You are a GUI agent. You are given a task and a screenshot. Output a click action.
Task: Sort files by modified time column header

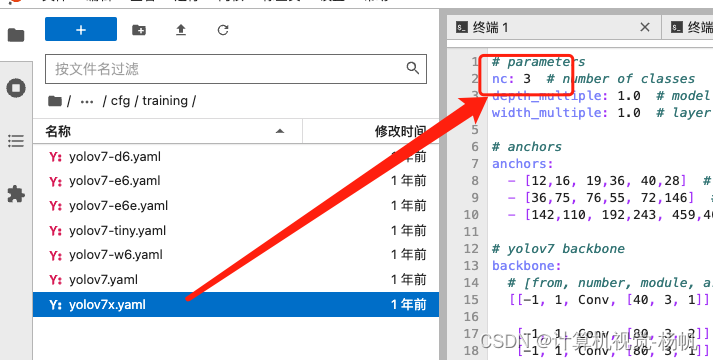point(371,132)
